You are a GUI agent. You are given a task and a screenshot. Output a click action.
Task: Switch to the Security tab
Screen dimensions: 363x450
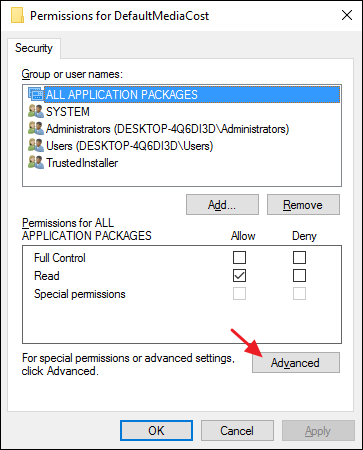pyautogui.click(x=34, y=48)
